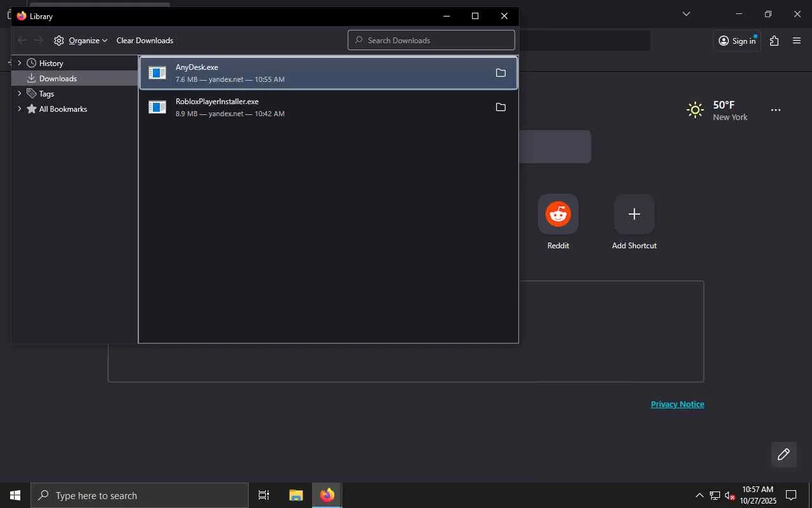This screenshot has height=508, width=812.
Task: Open containing folder for AnyDesk.exe
Action: pyautogui.click(x=501, y=73)
